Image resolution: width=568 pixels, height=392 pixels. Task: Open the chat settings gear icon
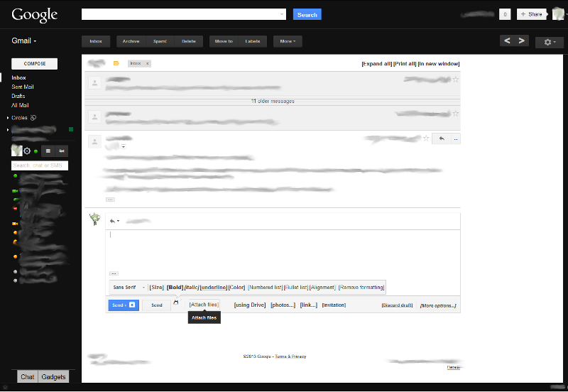[x=27, y=151]
